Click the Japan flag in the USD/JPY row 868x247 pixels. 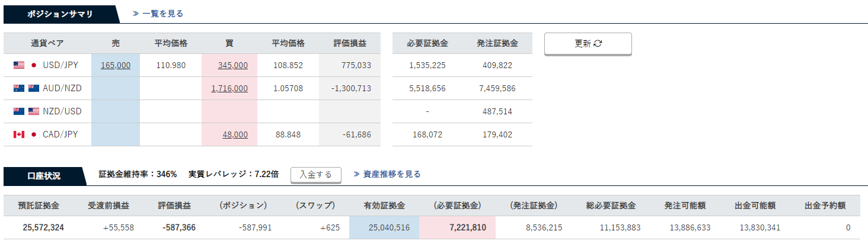point(33,65)
